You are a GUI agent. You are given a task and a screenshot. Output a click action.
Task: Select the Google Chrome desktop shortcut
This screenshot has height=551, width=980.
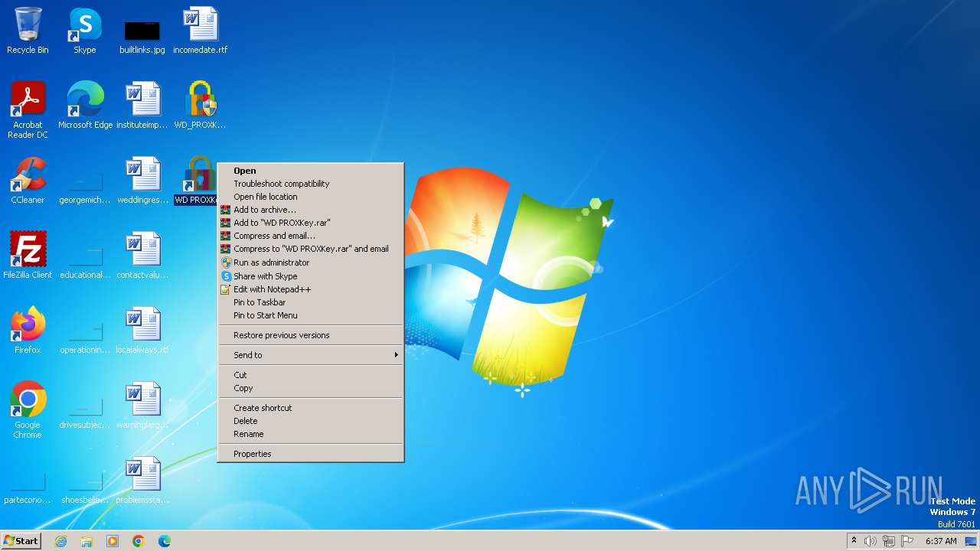28,410
